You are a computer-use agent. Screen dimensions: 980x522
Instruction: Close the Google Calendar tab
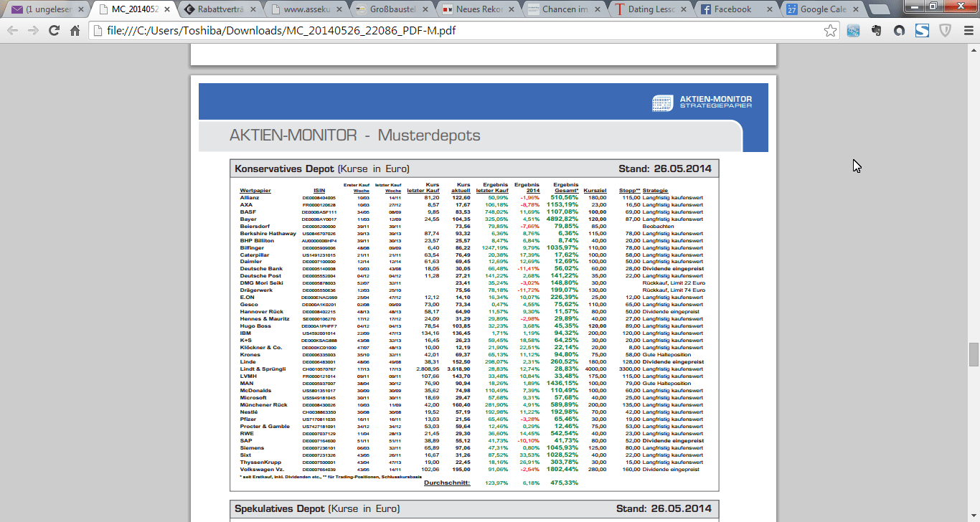click(856, 9)
